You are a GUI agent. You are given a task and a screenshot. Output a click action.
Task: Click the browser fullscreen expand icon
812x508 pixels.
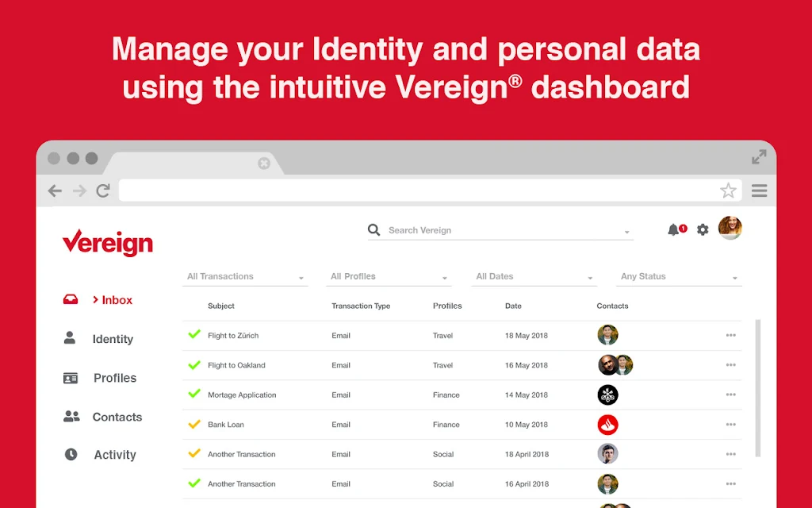pyautogui.click(x=759, y=156)
